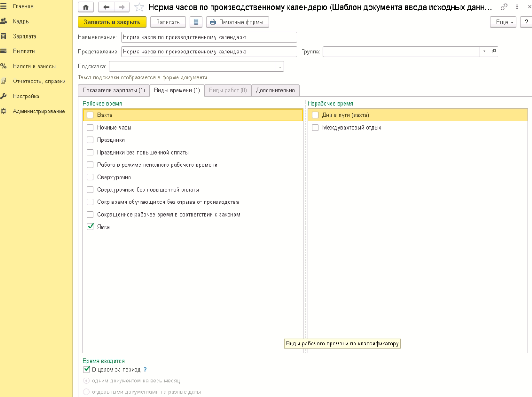Enable the Ночные часы checkbox
The image size is (532, 397).
point(91,128)
